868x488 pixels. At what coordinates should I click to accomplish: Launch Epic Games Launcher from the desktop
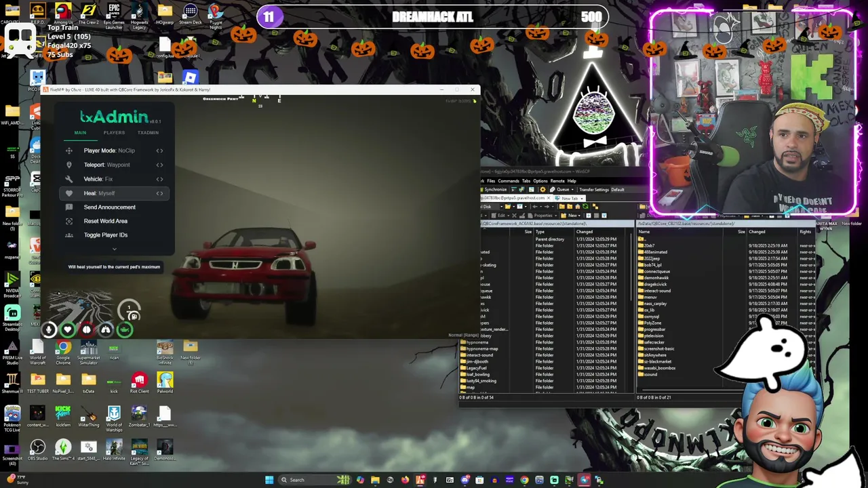[x=114, y=14]
